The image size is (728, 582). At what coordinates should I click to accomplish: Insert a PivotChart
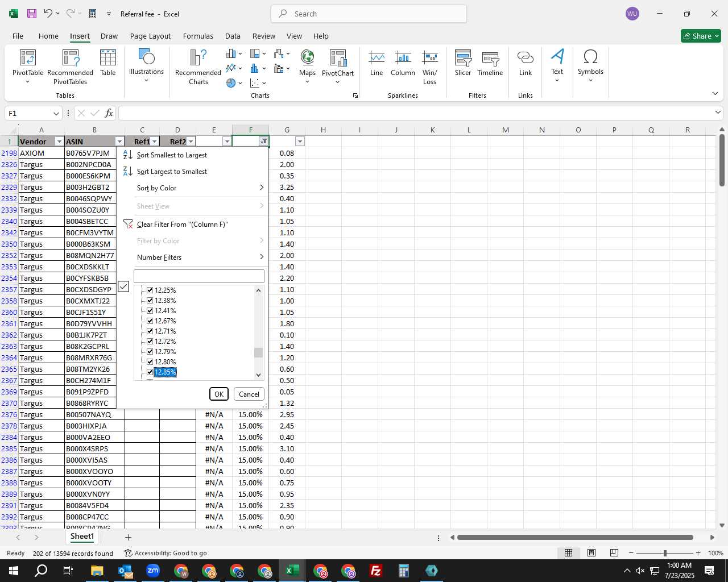coord(338,66)
